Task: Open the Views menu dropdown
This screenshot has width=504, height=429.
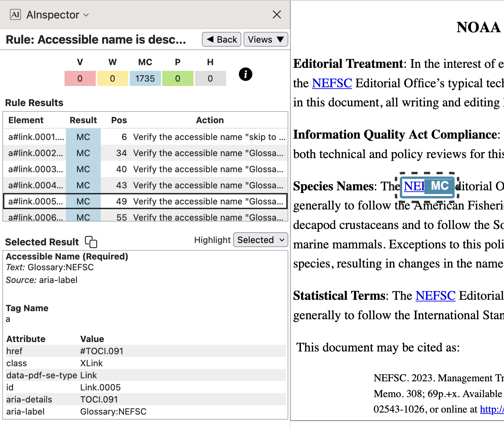Action: click(265, 40)
